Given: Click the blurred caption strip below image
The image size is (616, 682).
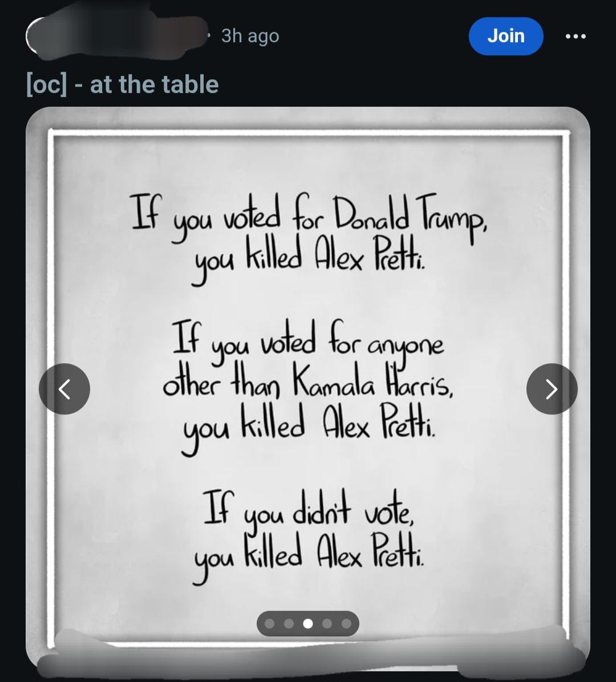Looking at the screenshot, I should pyautogui.click(x=308, y=655).
